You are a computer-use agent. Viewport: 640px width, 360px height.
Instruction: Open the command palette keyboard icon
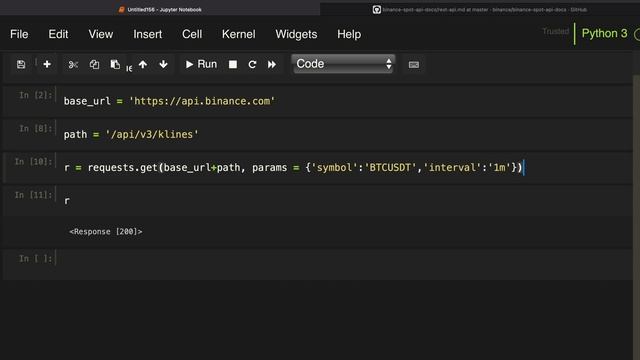(413, 64)
